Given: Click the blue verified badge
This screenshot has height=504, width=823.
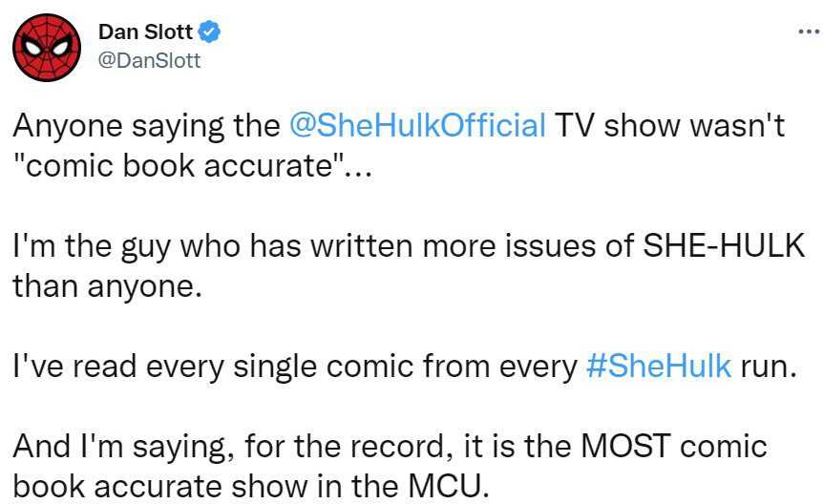Looking at the screenshot, I should coord(210,33).
